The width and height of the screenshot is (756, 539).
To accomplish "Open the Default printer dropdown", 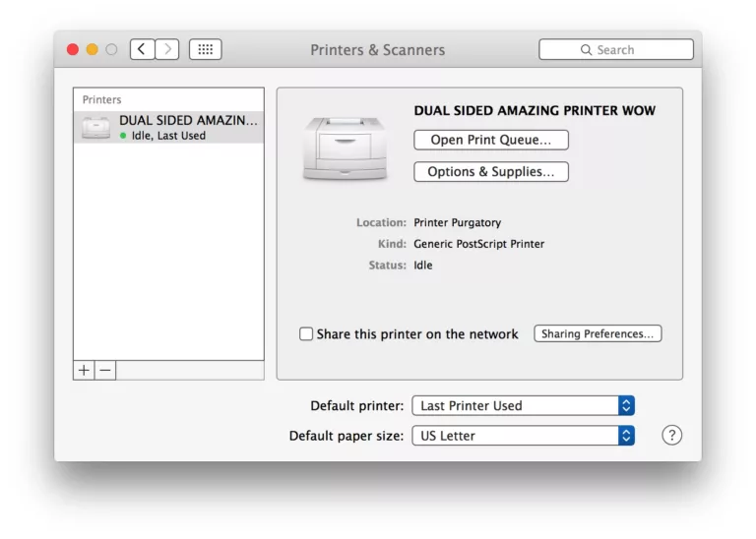I will click(x=527, y=405).
